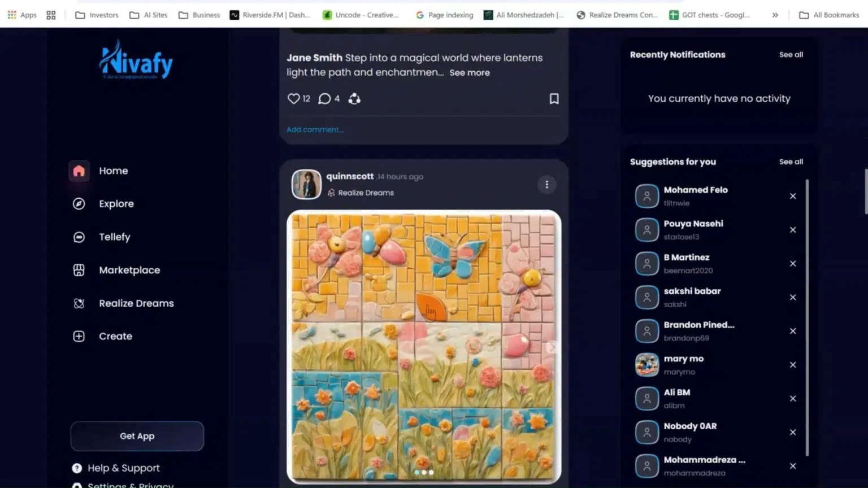868x488 pixels.
Task: Dismiss sakshi babar suggestion
Action: point(793,297)
